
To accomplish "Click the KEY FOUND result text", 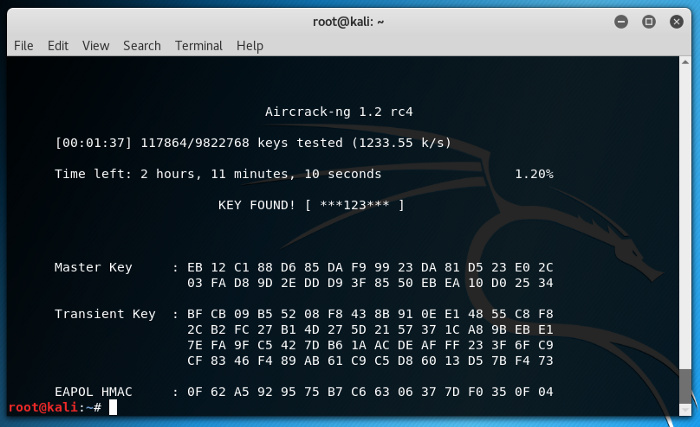I will 311,205.
